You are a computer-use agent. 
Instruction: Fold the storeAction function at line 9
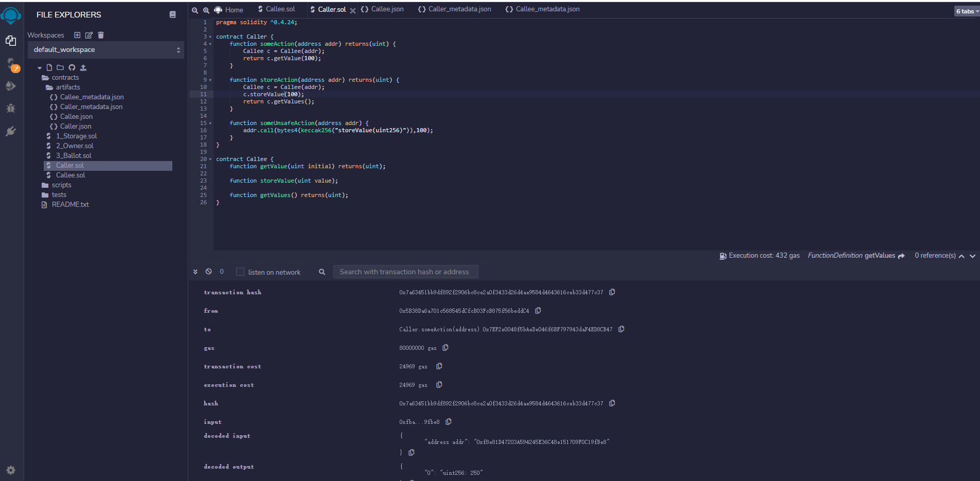coord(210,80)
